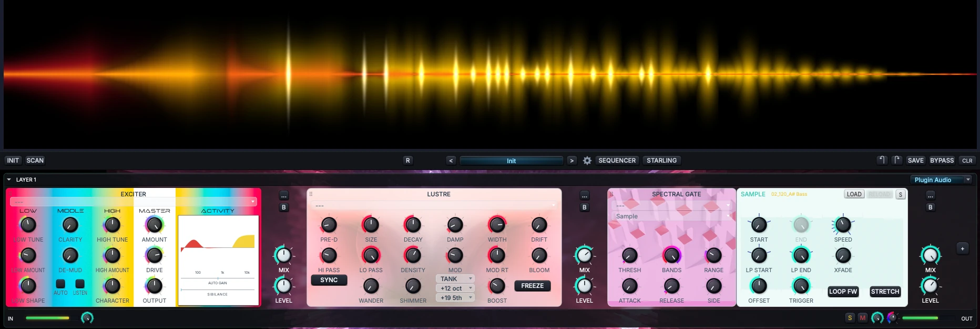Open the Plugin Audio input dropdown

pyautogui.click(x=941, y=180)
